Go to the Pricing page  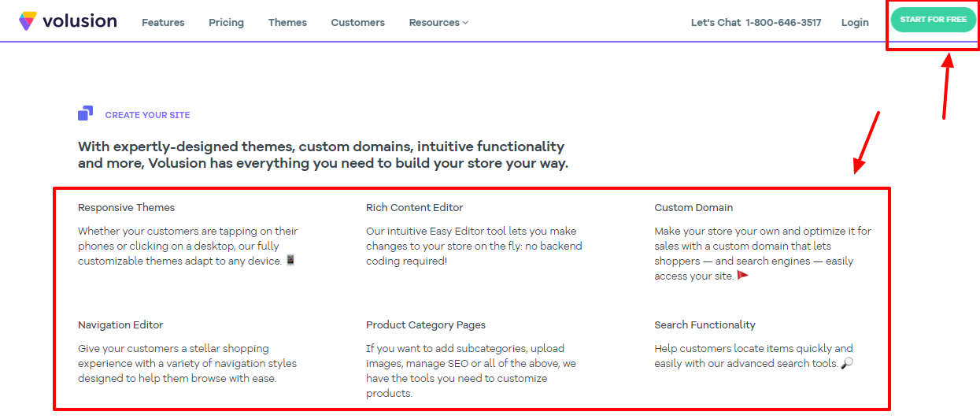click(x=226, y=22)
